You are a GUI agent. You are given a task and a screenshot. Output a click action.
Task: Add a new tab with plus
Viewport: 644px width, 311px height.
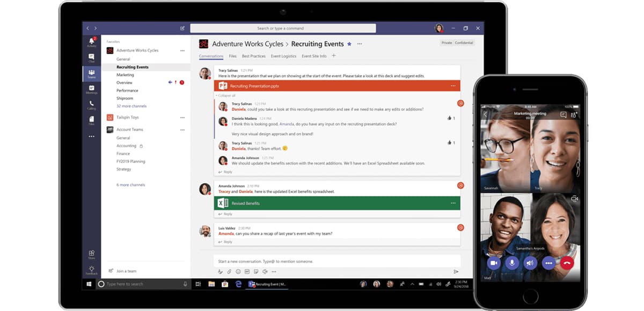334,55
